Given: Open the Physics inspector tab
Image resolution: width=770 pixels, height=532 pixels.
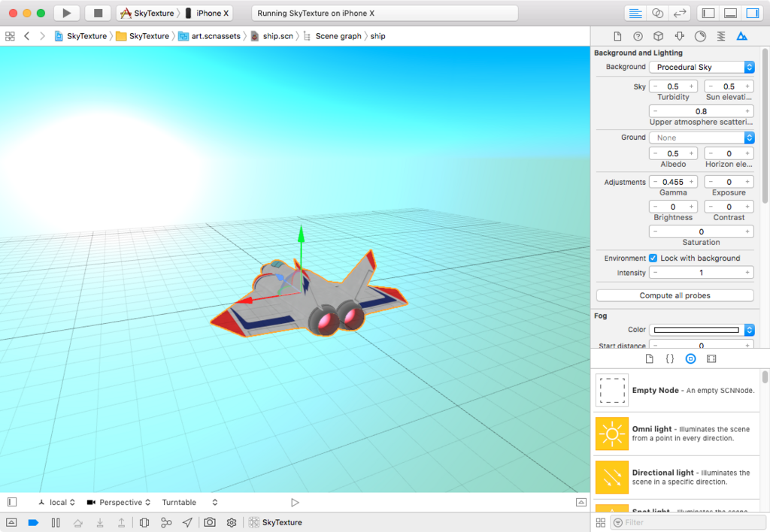Looking at the screenshot, I should pyautogui.click(x=721, y=36).
